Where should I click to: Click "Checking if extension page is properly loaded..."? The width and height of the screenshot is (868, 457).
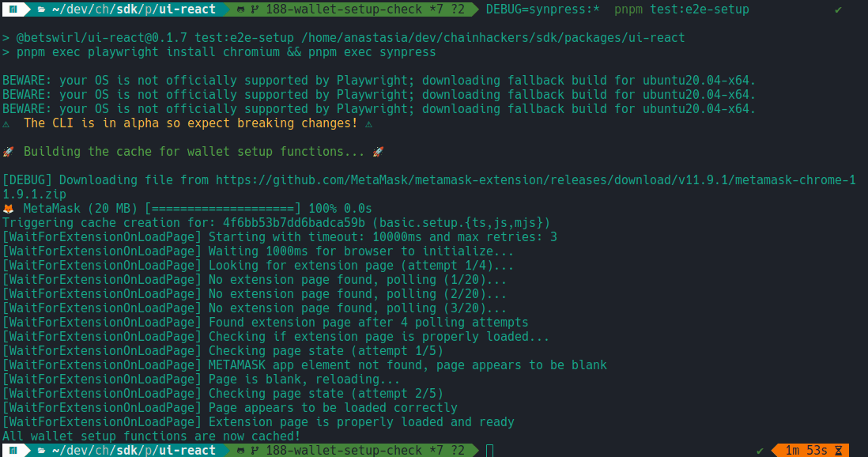[x=379, y=337]
